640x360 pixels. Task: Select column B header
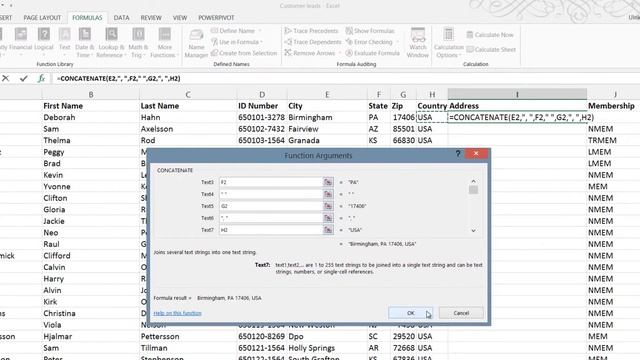point(91,94)
